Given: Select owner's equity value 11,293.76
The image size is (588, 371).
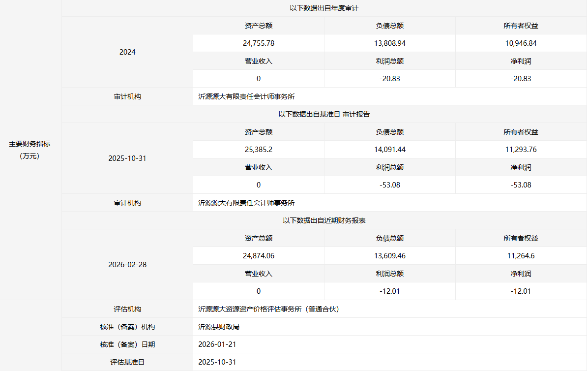Looking at the screenshot, I should tap(521, 150).
